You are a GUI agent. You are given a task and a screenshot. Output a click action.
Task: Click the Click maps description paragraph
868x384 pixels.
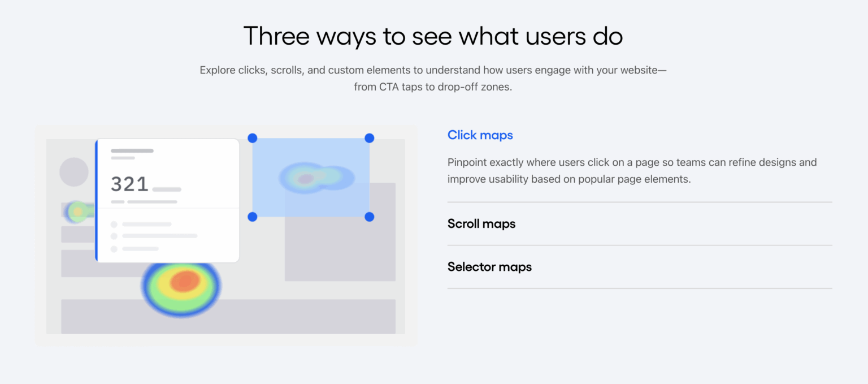[x=632, y=171]
